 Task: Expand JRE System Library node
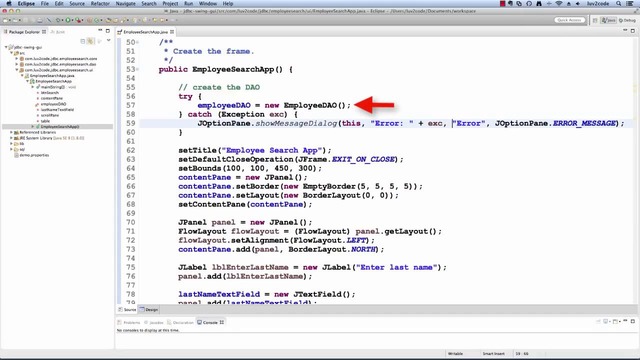tap(12, 138)
